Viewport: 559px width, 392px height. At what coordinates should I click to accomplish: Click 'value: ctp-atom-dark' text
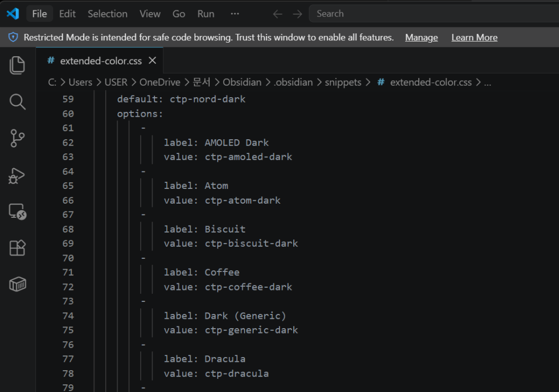point(222,200)
